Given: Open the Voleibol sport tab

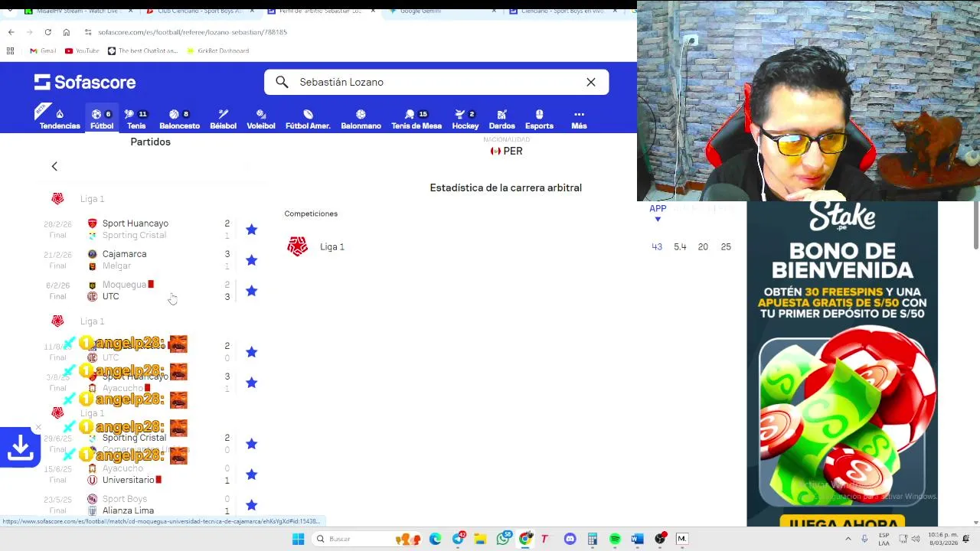Looking at the screenshot, I should (260, 119).
